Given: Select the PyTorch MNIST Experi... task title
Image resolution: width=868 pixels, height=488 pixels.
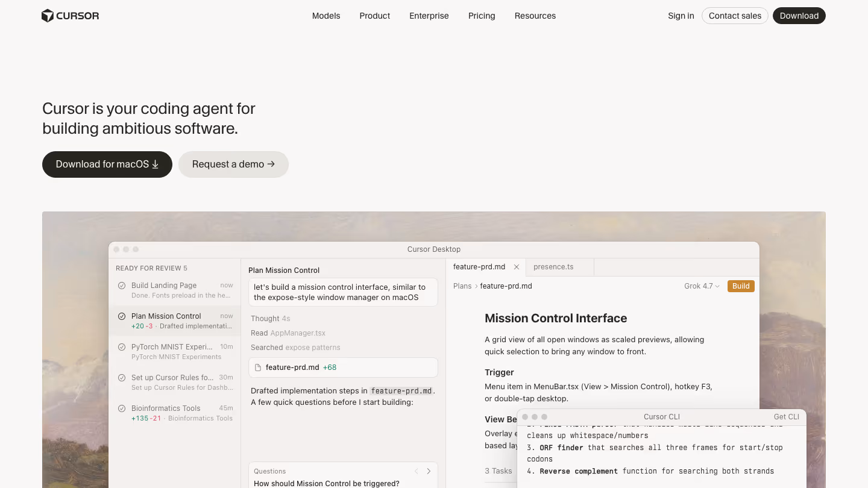Looking at the screenshot, I should pyautogui.click(x=172, y=347).
